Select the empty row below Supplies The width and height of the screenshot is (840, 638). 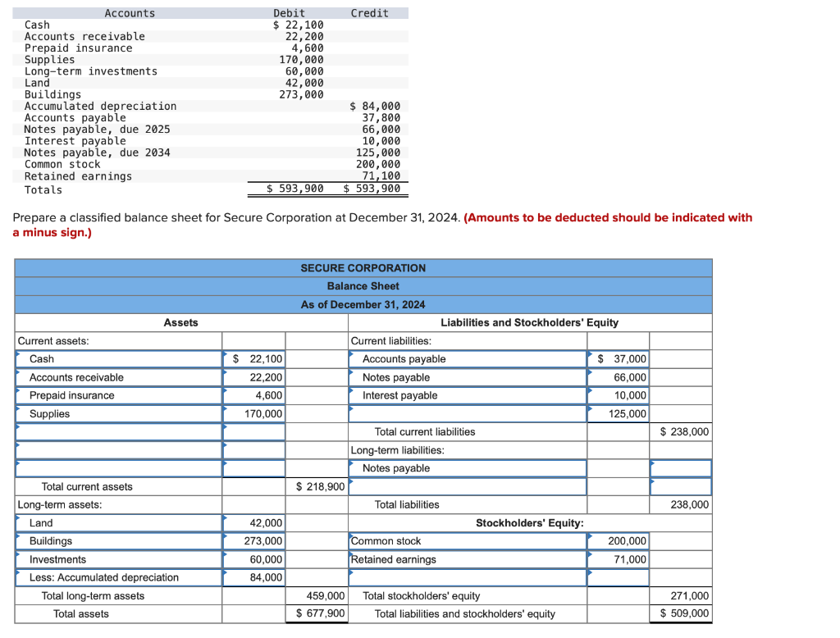119,431
